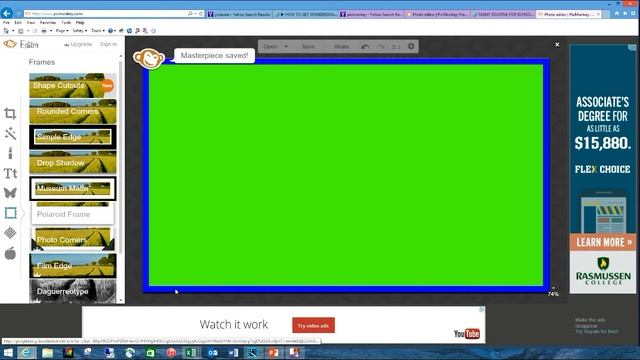Viewport: 640px width, 360px height.
Task: Select the Daguerreotype frame
Action: tap(73, 291)
